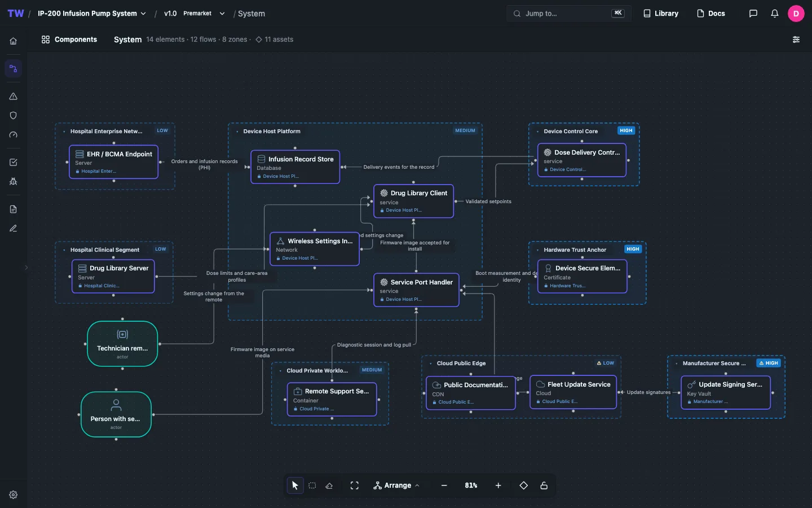812x508 pixels.
Task: Select the Drug Library Client node
Action: 414,201
